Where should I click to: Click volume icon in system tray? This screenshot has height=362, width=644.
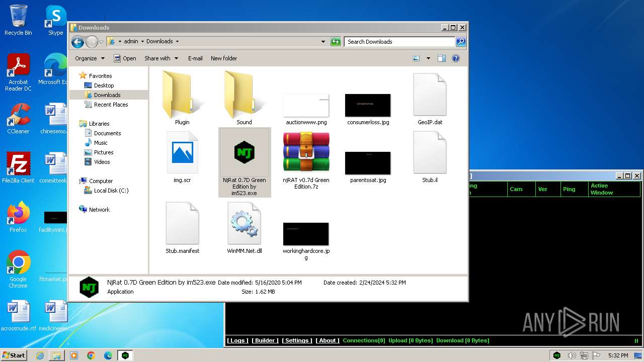pos(572,355)
